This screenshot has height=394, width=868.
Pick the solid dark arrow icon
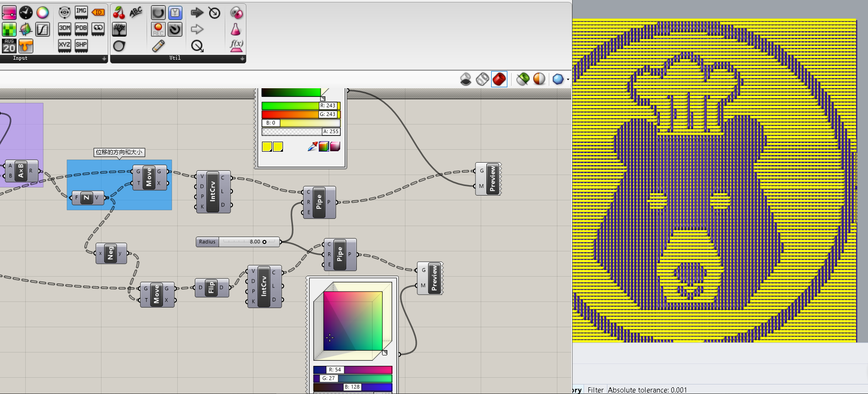tap(197, 12)
